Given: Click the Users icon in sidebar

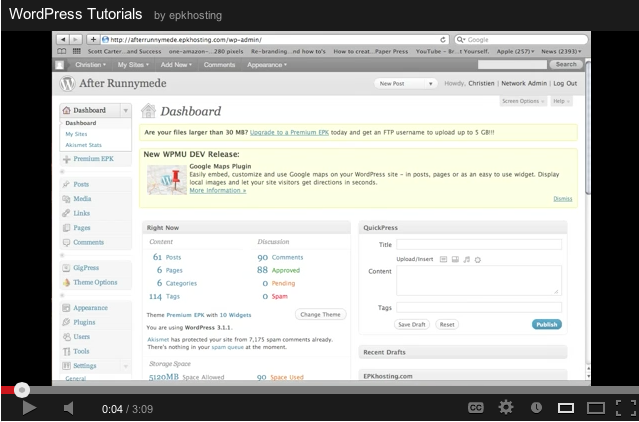Looking at the screenshot, I should [66, 337].
